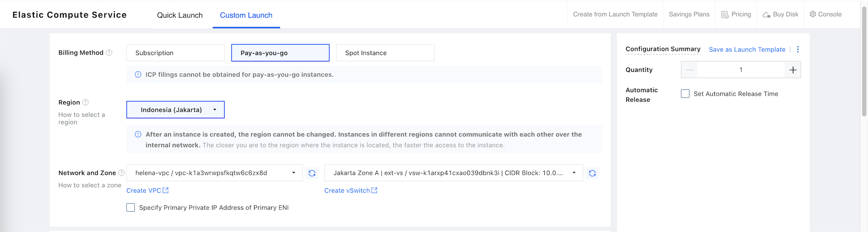Image resolution: width=868 pixels, height=232 pixels.
Task: Switch to the Quick Launch tab
Action: click(x=179, y=15)
